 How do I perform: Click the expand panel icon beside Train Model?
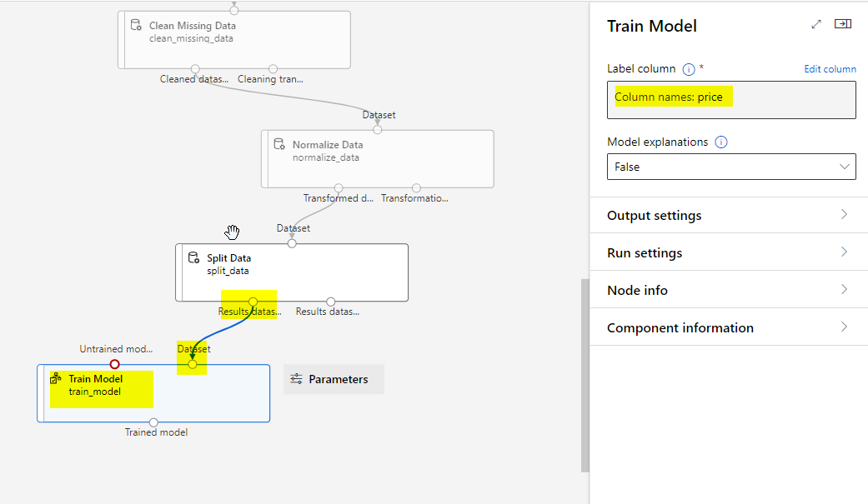(x=816, y=25)
